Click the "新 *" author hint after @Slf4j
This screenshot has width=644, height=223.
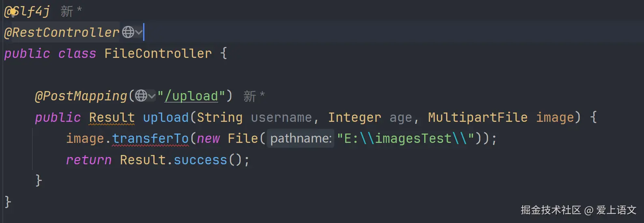pyautogui.click(x=71, y=11)
